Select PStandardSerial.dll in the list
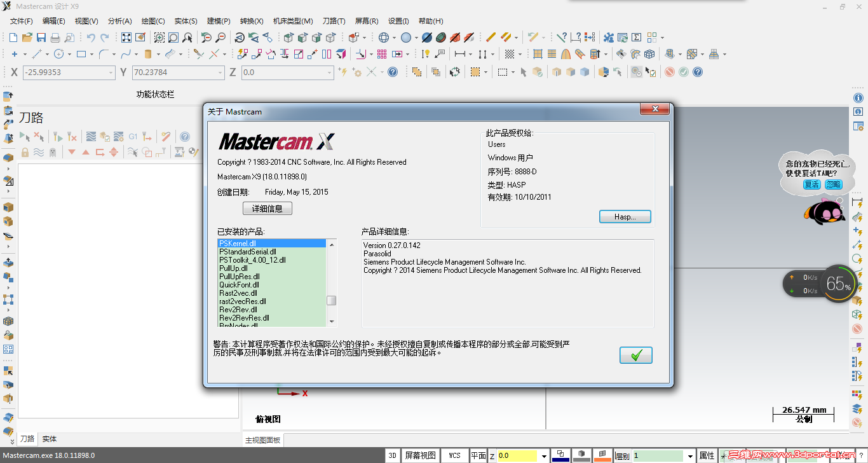The height and width of the screenshot is (463, 868). click(272, 252)
